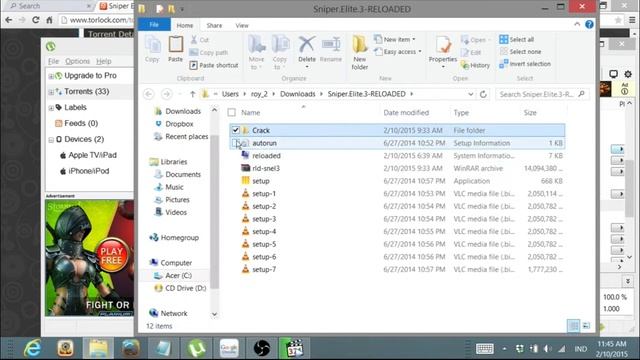
Task: Toggle the select-all checkbox in header
Action: (231, 112)
